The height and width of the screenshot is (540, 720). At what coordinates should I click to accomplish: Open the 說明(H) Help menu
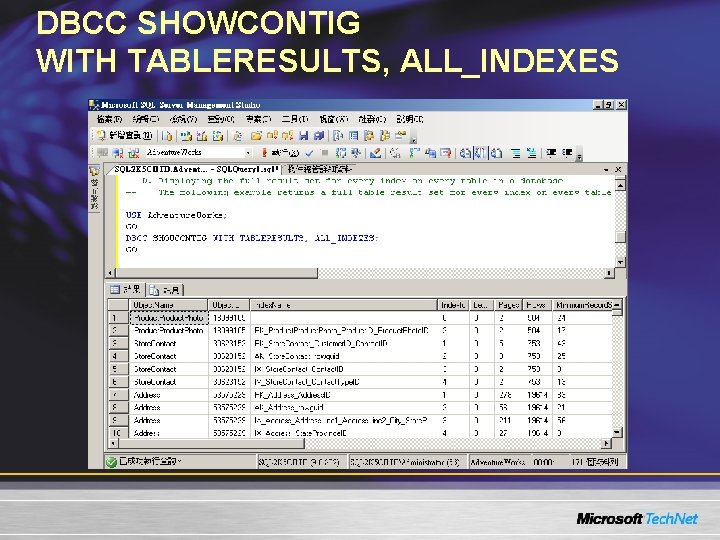410,119
